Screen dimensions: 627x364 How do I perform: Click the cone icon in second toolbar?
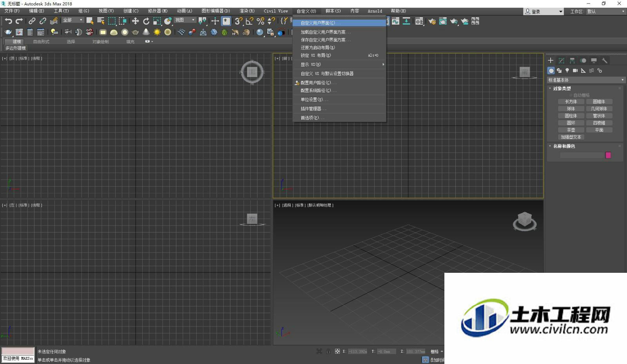pos(146,32)
